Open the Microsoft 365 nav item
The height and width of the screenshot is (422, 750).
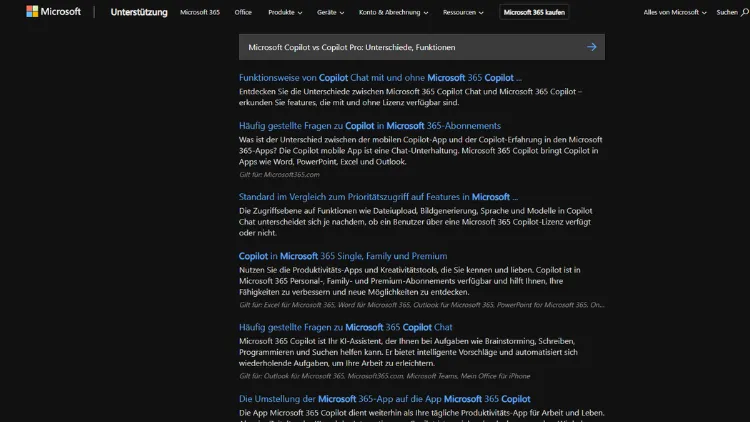[x=200, y=12]
